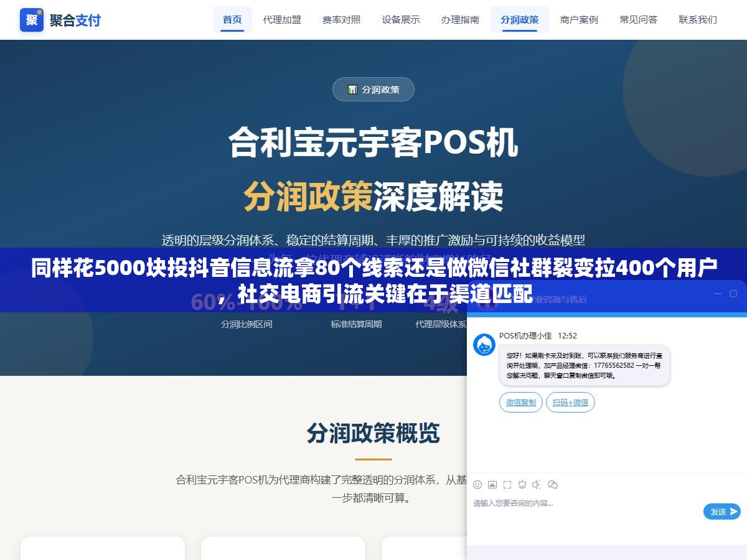Viewport: 747px width, 560px height.
Task: Click the 分润政策深度解读 hero subtitle
Action: point(374,196)
